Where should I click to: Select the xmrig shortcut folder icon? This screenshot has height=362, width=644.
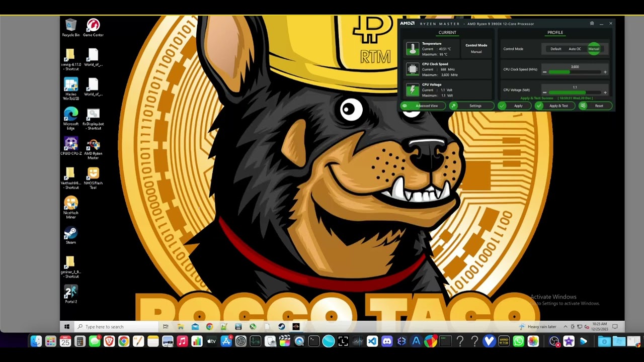tap(70, 59)
